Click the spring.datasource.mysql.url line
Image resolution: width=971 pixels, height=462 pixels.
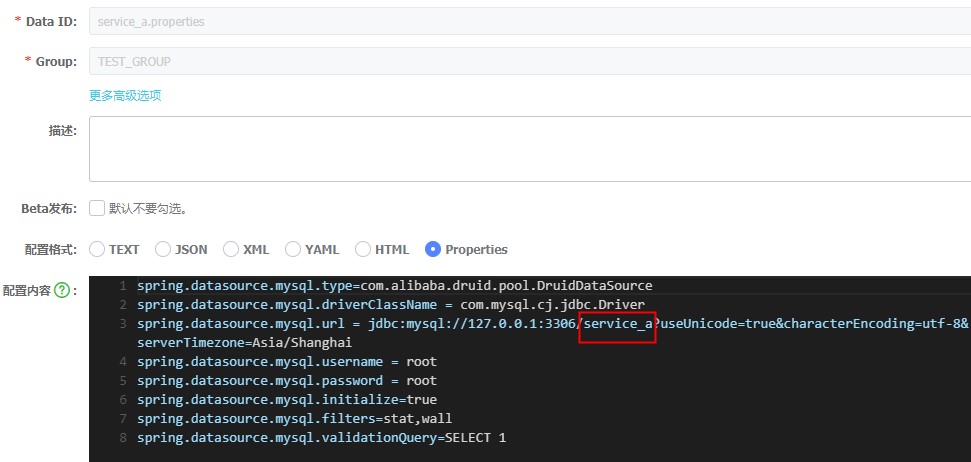point(552,323)
